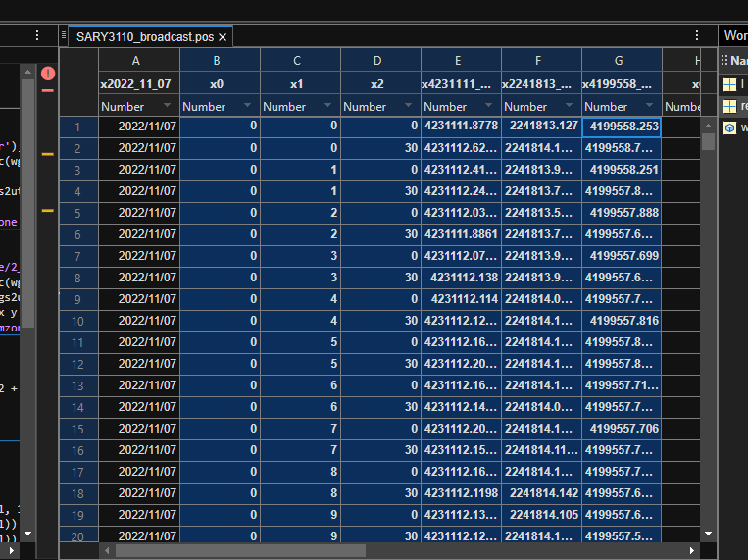Edit the variable name x2

point(380,84)
